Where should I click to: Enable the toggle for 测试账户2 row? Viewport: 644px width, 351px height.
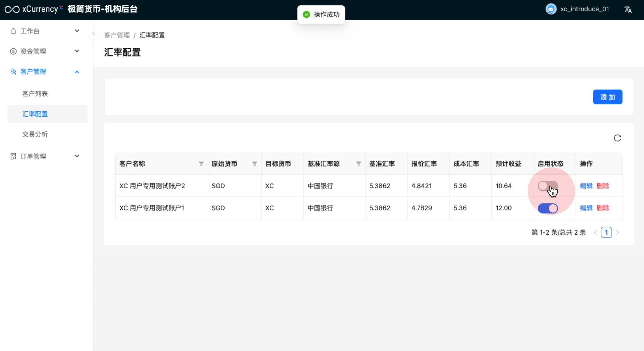click(x=547, y=186)
